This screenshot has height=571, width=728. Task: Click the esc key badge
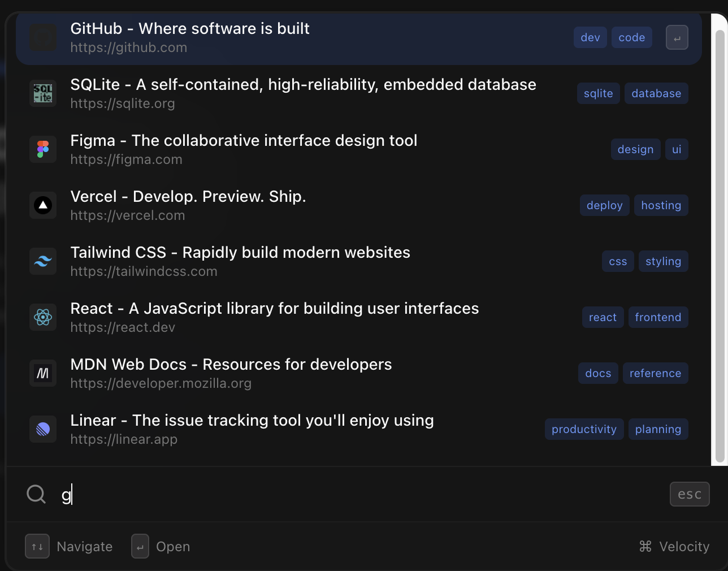[x=690, y=494]
